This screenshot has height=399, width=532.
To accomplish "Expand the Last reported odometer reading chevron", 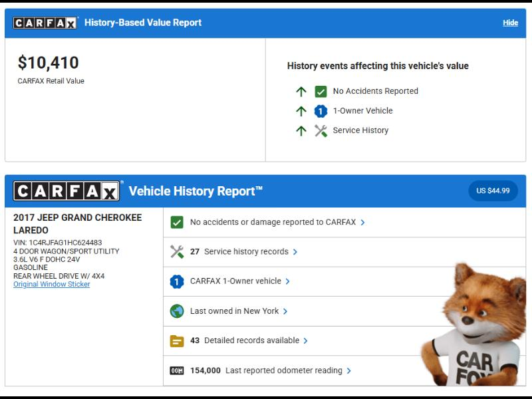I will pos(349,371).
